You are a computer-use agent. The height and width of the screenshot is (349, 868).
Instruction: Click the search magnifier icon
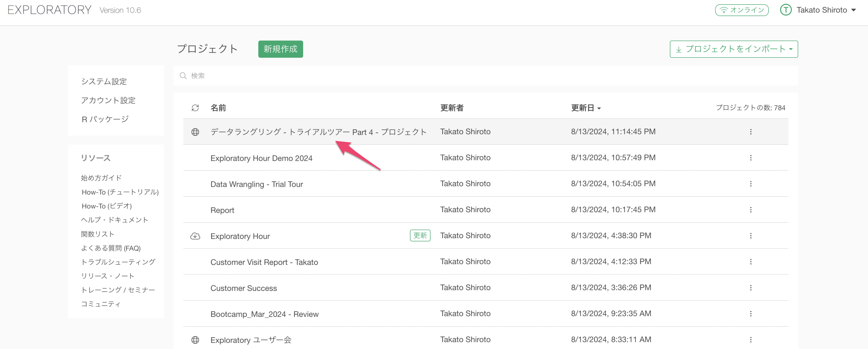(x=183, y=76)
